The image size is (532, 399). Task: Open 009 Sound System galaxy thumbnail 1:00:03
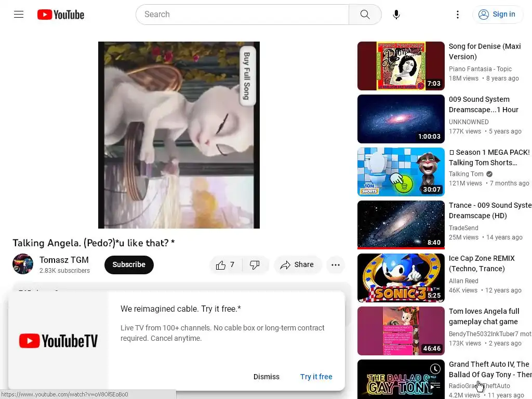(401, 119)
